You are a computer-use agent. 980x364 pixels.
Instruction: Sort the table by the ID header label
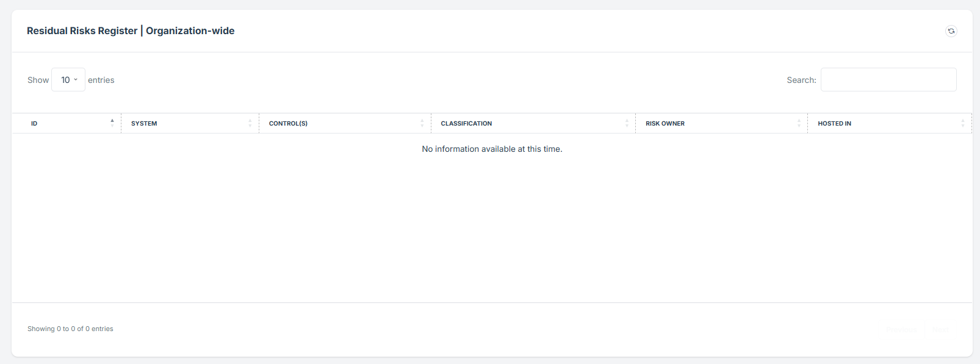34,124
